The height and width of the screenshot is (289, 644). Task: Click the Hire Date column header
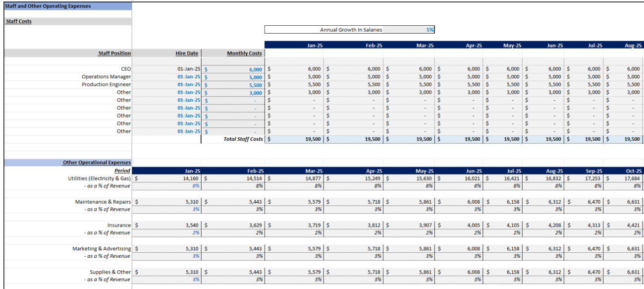[187, 53]
